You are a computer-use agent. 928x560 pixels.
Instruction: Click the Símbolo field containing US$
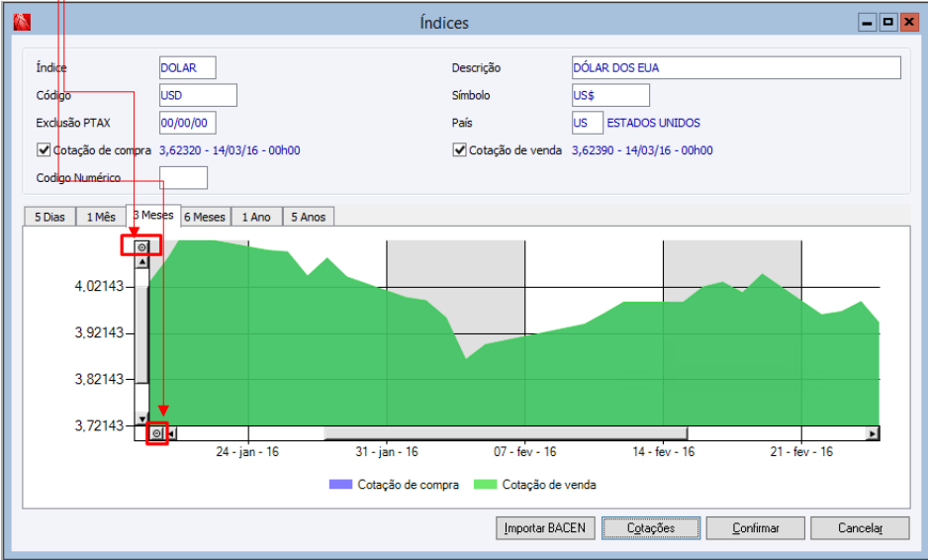[x=610, y=95]
